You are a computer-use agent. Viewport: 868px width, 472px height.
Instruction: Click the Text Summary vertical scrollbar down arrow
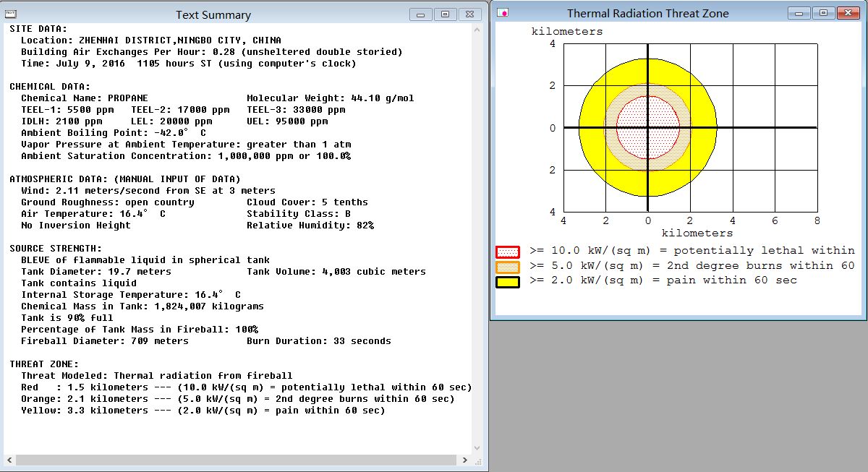tap(477, 448)
